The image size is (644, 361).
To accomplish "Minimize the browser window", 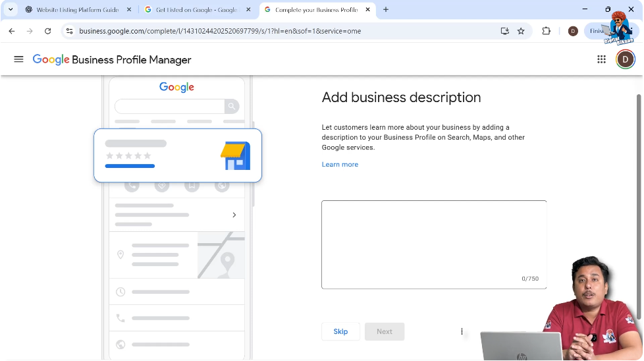I will click(585, 9).
